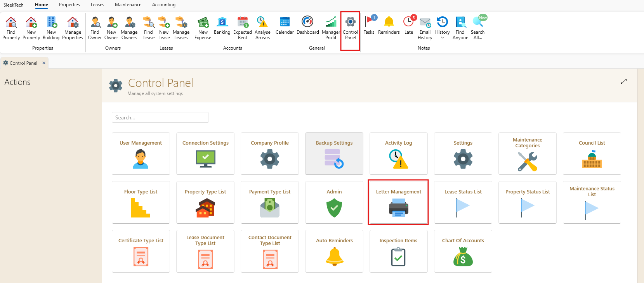Open Floor Type List tile
Image resolution: width=644 pixels, height=283 pixels.
[141, 202]
